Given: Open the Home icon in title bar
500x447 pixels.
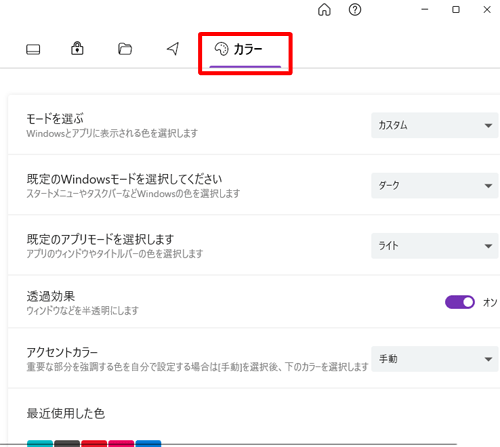Looking at the screenshot, I should click(324, 10).
